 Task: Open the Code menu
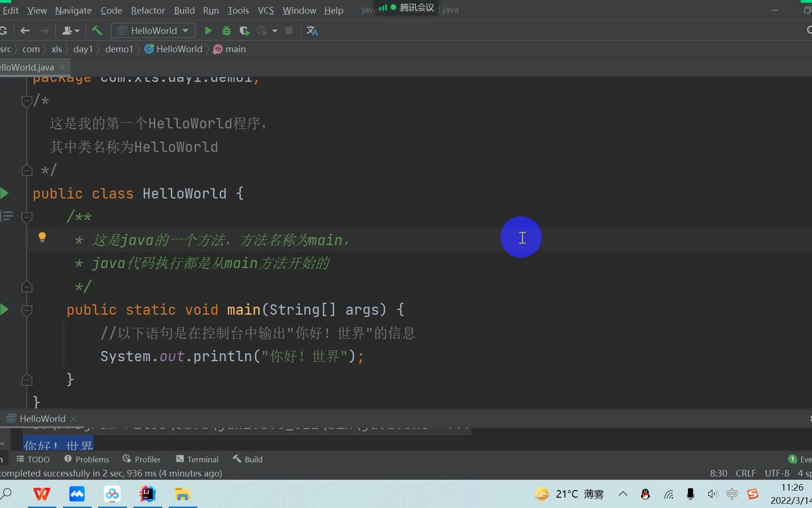111,10
